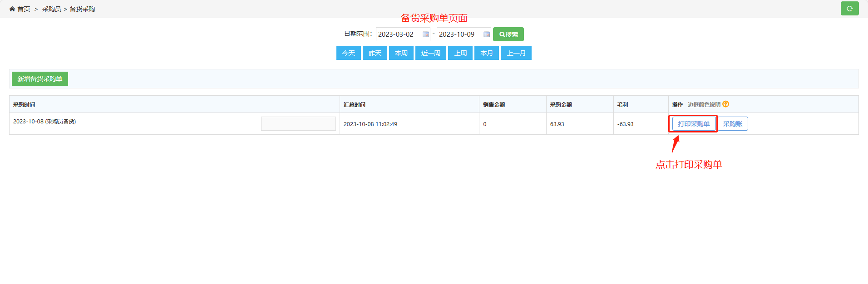This screenshot has width=868, height=284.
Task: Click the green refresh icon button
Action: point(849,9)
